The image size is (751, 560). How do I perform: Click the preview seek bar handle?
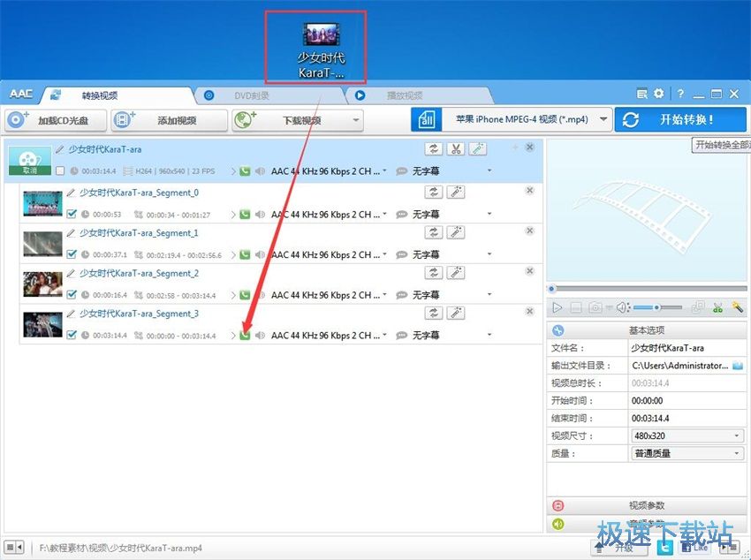click(551, 289)
